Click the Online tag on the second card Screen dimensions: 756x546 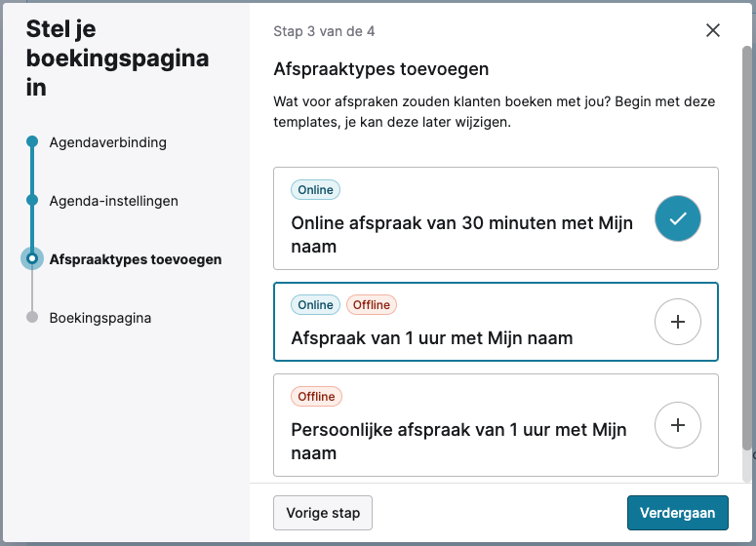[315, 305]
